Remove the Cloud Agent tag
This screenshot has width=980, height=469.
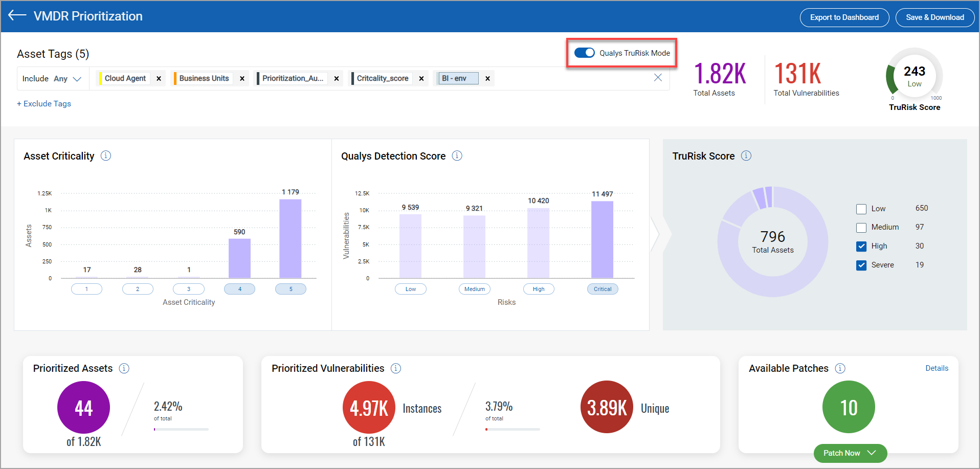[x=159, y=78]
